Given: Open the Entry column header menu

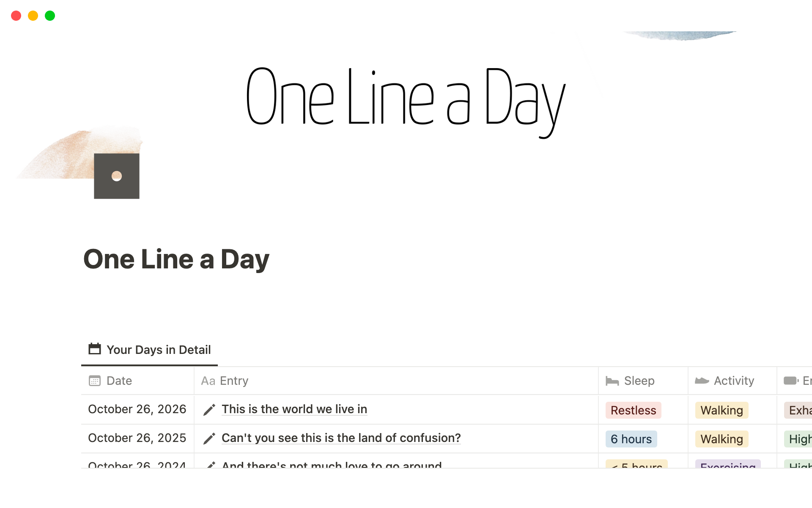Looking at the screenshot, I should coord(234,381).
